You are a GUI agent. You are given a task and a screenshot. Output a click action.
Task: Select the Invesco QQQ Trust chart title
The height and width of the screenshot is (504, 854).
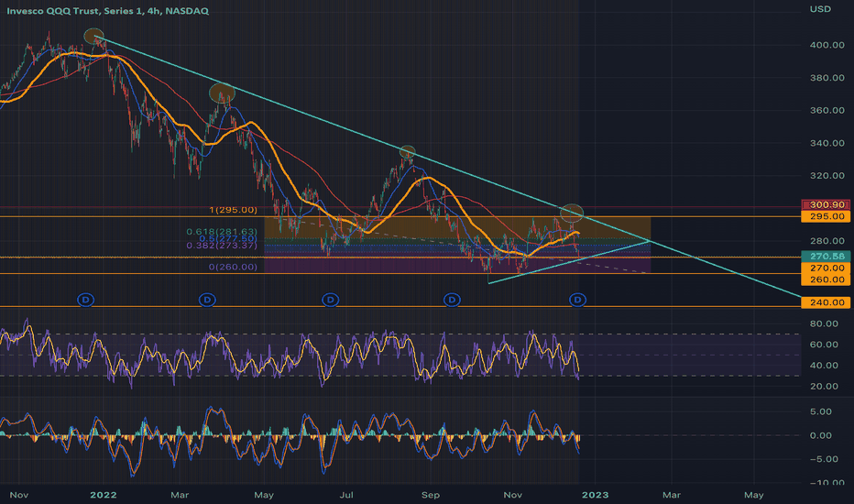tap(107, 11)
